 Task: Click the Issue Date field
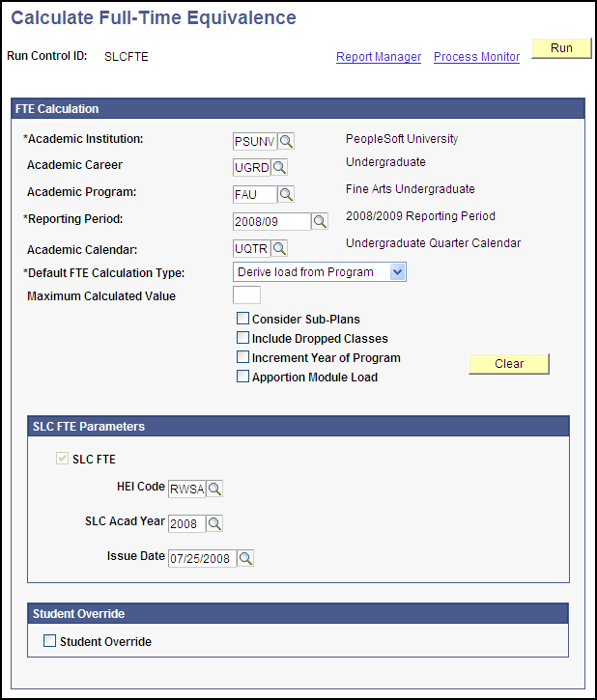pyautogui.click(x=202, y=558)
